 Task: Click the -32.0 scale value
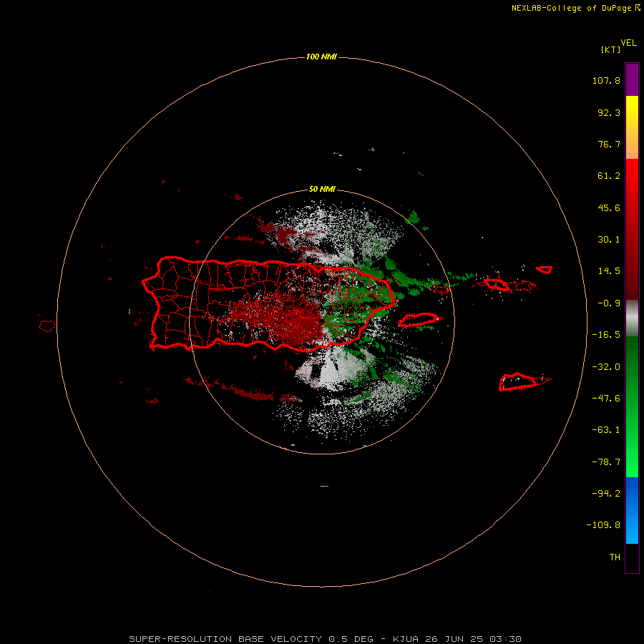(606, 367)
